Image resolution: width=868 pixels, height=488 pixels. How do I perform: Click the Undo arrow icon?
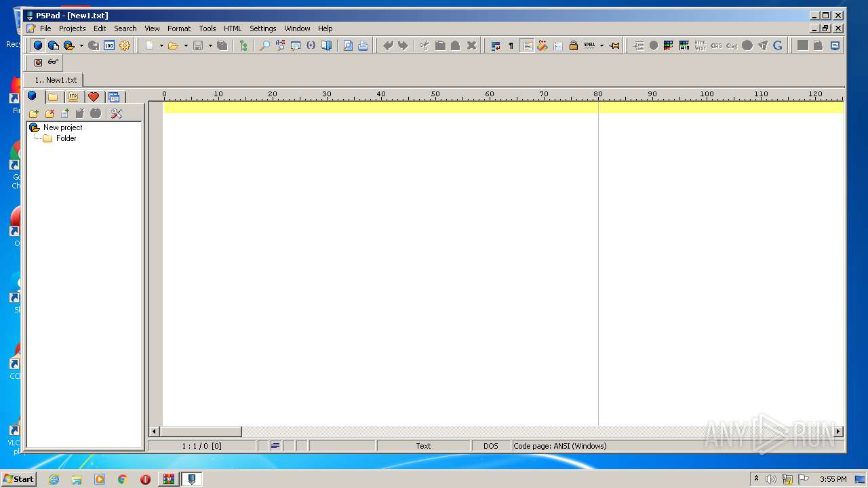388,45
